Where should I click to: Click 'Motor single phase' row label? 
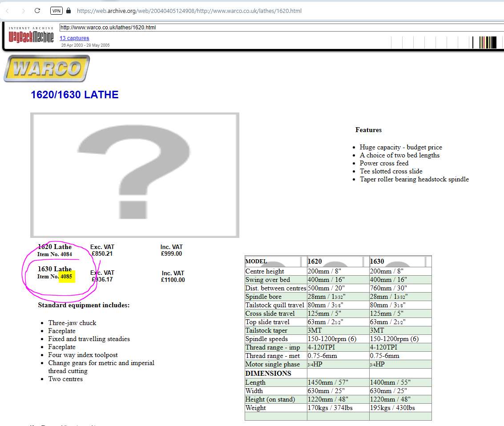273,364
